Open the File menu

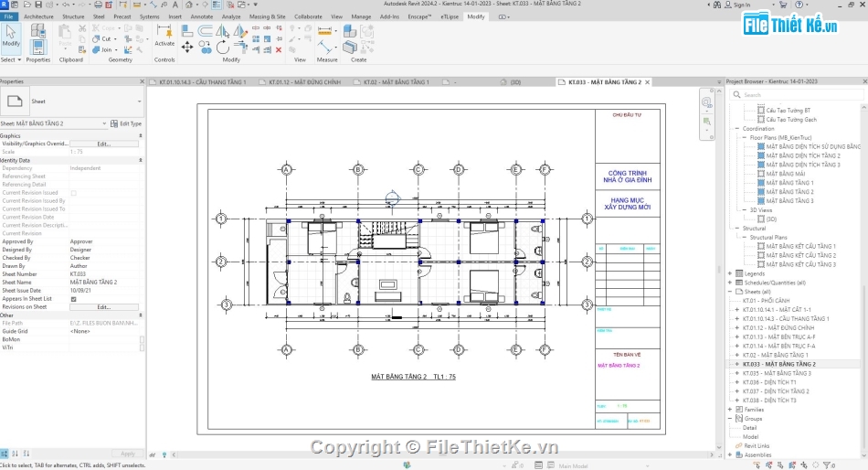pos(8,16)
